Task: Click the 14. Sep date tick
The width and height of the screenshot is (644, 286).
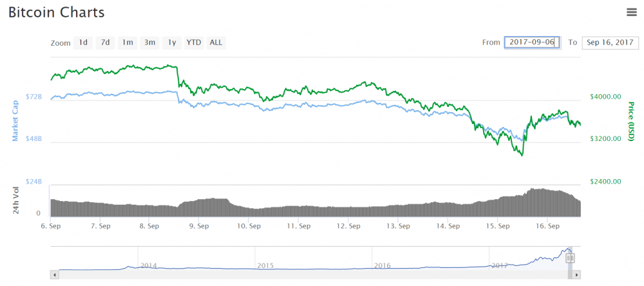Action: point(448,226)
